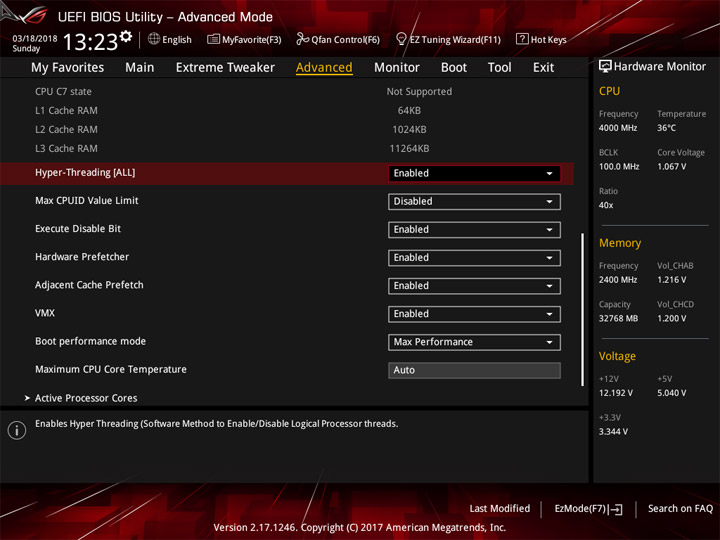Click the EzMode exit arrow icon
720x540 pixels.
point(616,509)
